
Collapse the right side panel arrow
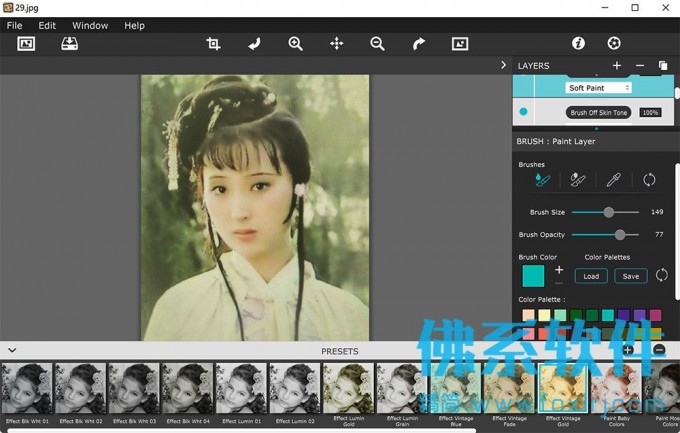pos(503,65)
